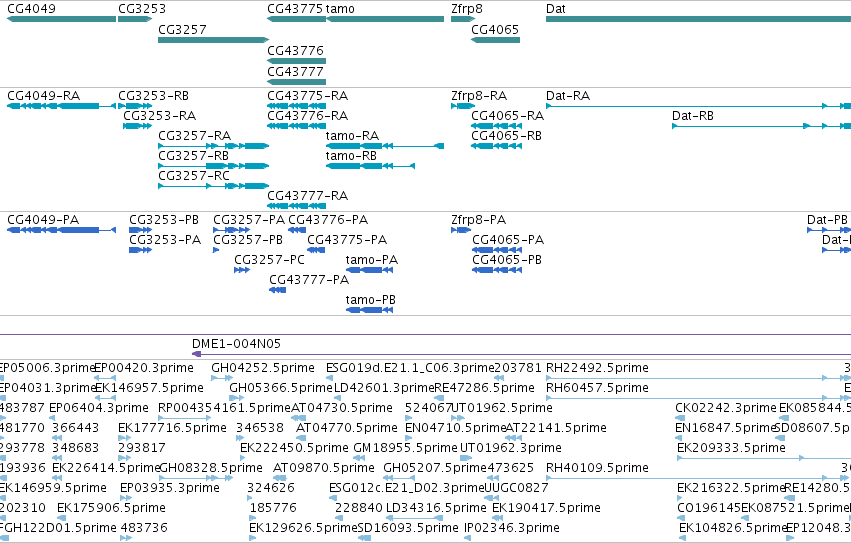Click the CG3253 gene glyph

pos(135,19)
